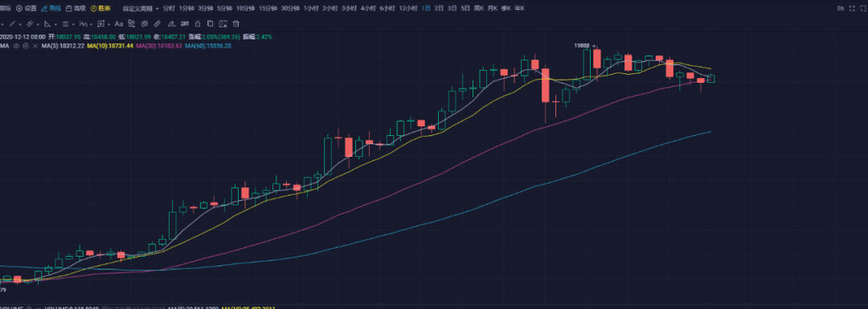
Task: Click the blue MA(60):15856.28 value
Action: tap(208, 45)
